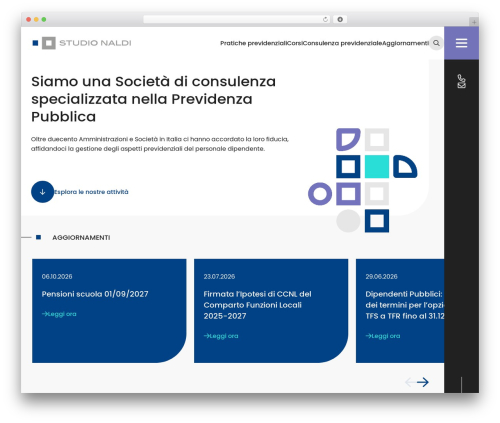Image resolution: width=500 pixels, height=423 pixels.
Task: Click the AGGIORNAMENTI section heading
Action: (81, 238)
